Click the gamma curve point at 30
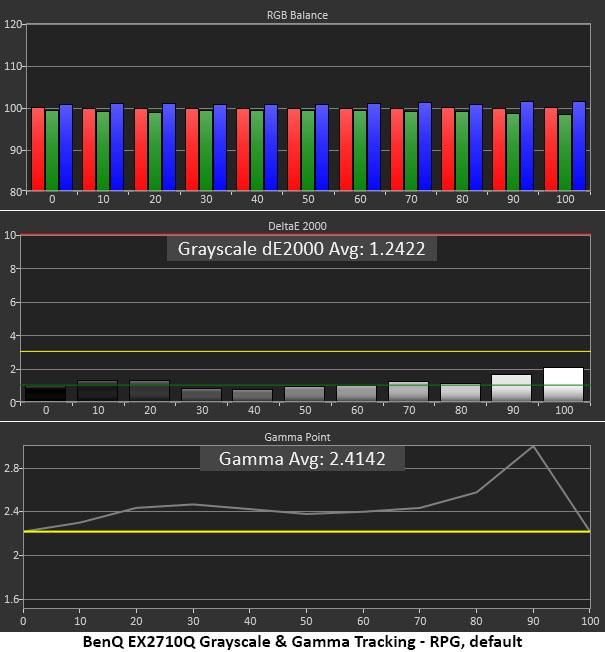 click(x=193, y=504)
